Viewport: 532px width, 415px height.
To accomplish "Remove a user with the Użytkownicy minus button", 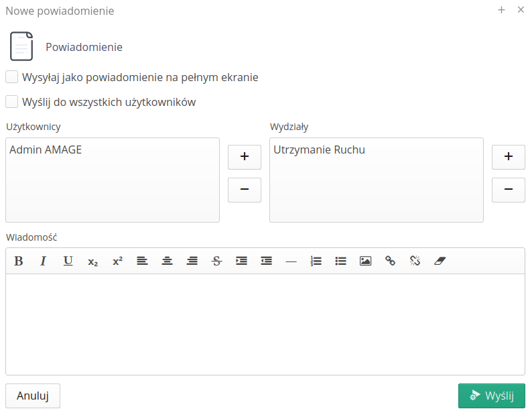I will (245, 190).
